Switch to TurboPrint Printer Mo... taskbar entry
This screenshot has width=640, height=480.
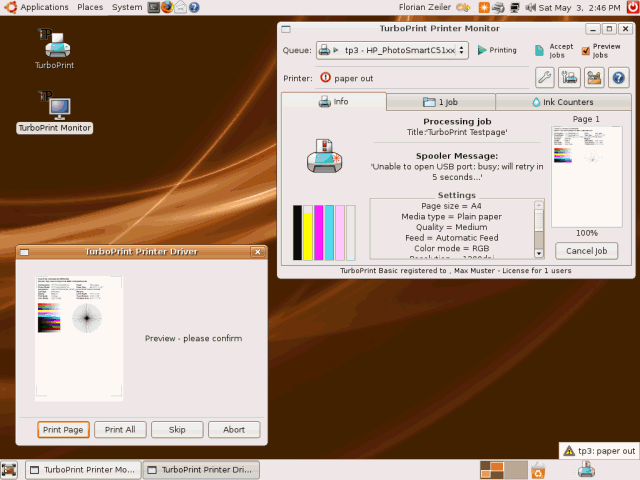(83, 470)
